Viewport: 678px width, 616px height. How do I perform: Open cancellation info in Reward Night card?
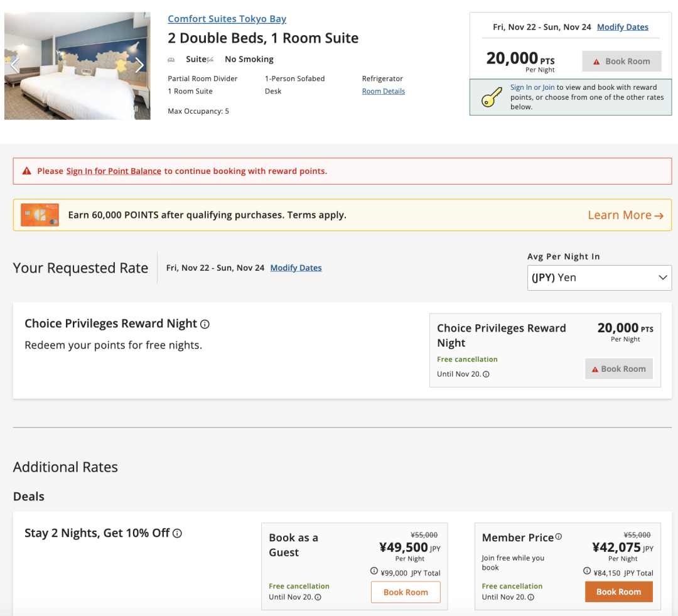point(487,374)
